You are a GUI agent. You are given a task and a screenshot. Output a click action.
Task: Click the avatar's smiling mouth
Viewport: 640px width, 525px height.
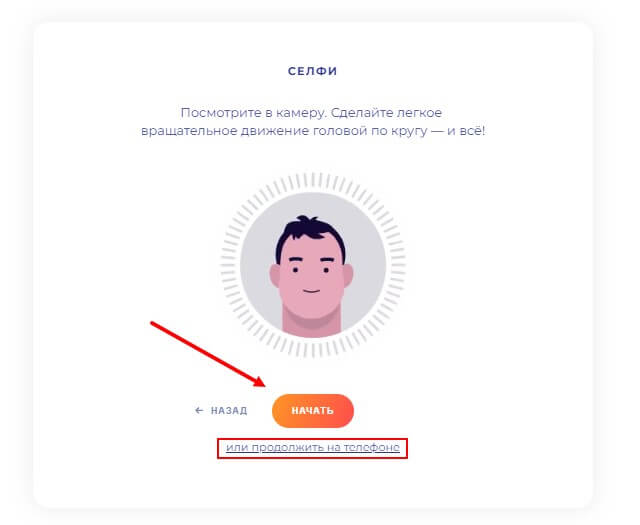[x=311, y=291]
